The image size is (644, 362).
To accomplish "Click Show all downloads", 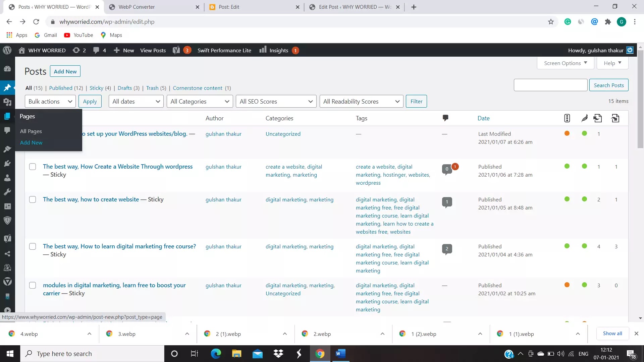I will click(612, 334).
